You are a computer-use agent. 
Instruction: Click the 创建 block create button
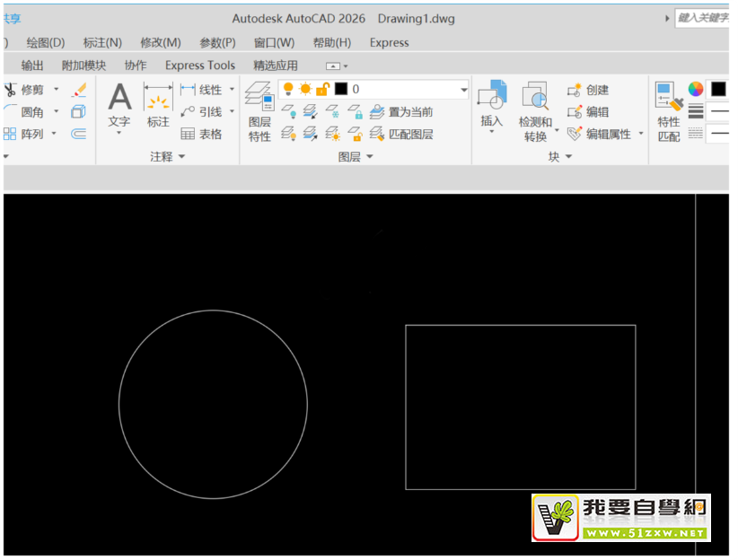(x=588, y=90)
